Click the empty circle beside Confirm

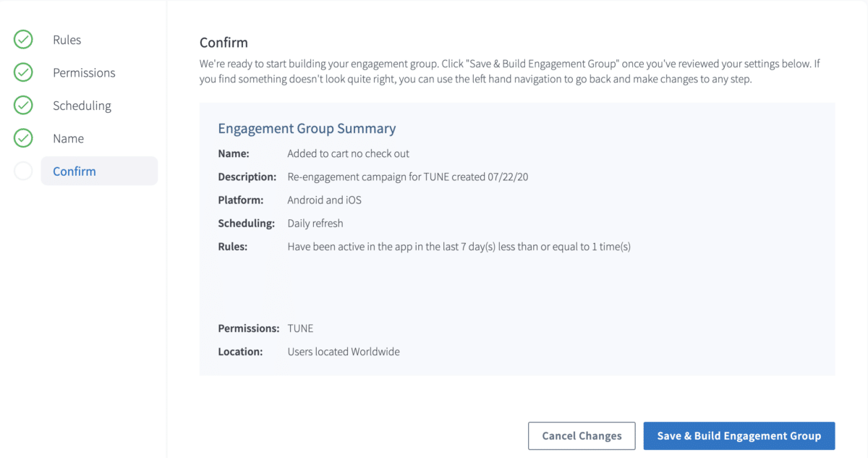point(22,171)
